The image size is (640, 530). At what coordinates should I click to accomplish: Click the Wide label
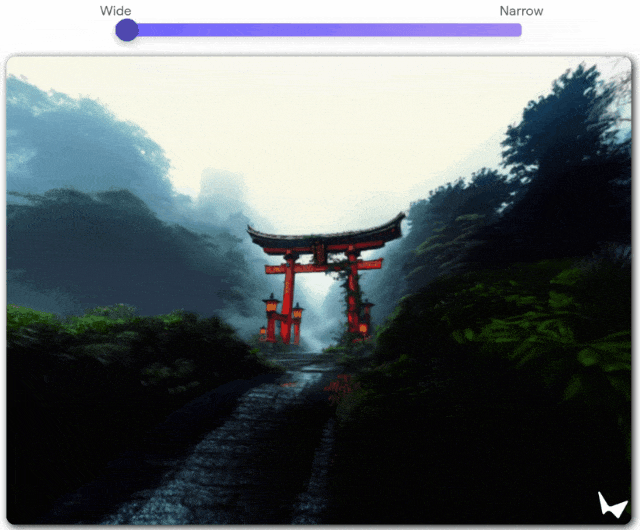[115, 11]
